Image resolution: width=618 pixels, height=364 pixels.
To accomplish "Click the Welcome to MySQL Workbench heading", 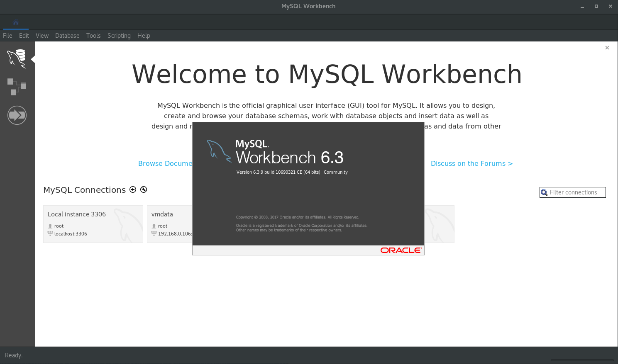I will 327,74.
